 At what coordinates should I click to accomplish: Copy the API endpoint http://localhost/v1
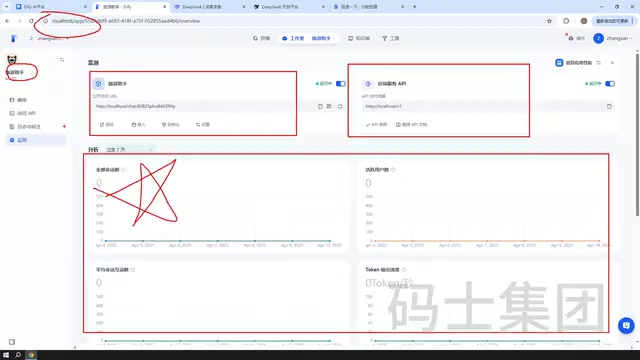click(x=609, y=107)
